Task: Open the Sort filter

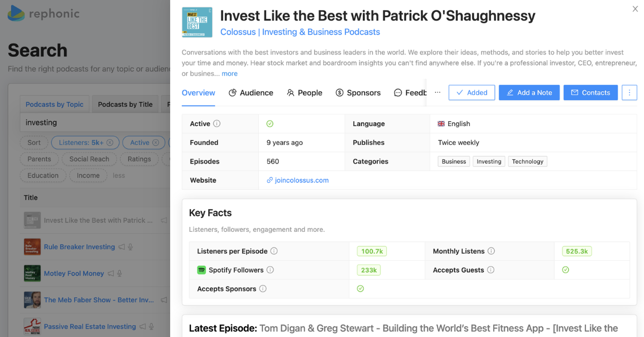Action: pos(34,143)
